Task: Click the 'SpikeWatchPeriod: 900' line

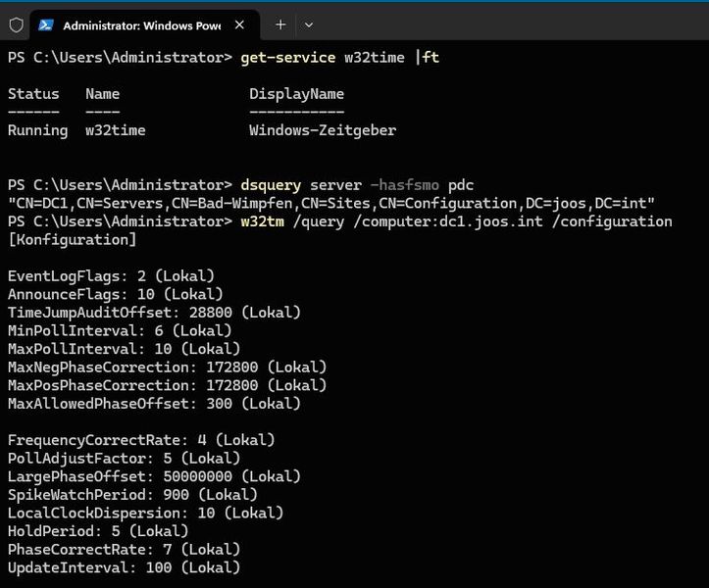Action: point(133,495)
